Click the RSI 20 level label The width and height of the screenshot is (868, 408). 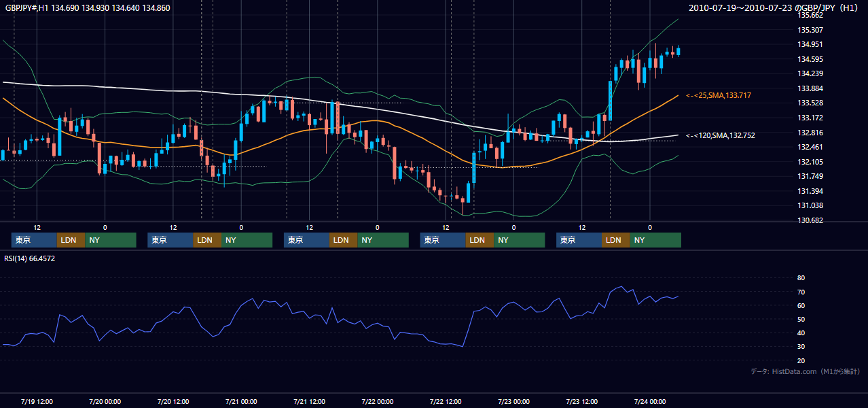tap(801, 361)
